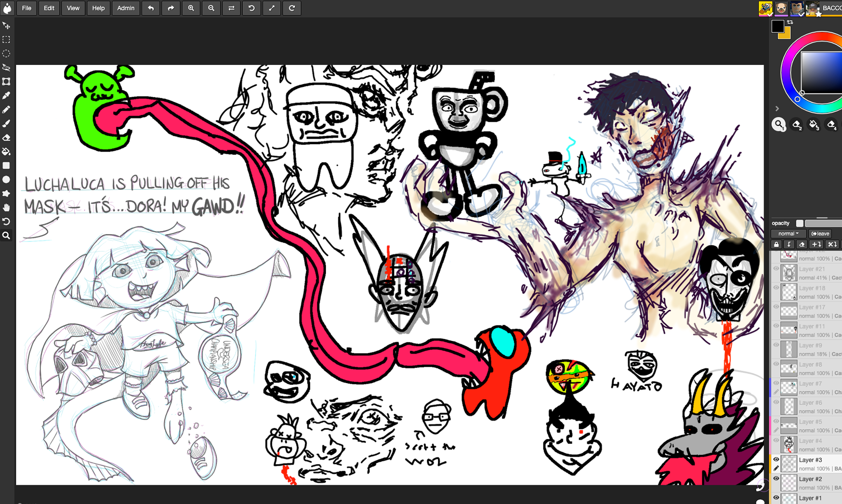842x504 pixels.
Task: Expand the panel using gray chevron arrow
Action: click(x=777, y=108)
